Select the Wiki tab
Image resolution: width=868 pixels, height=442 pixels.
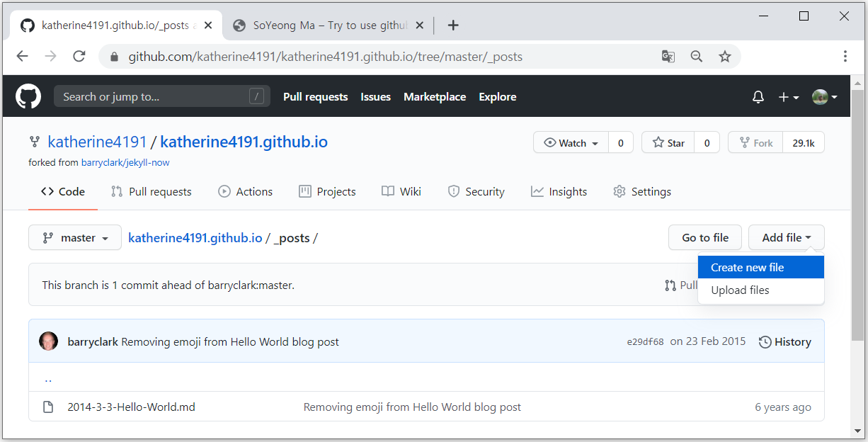[x=401, y=191]
